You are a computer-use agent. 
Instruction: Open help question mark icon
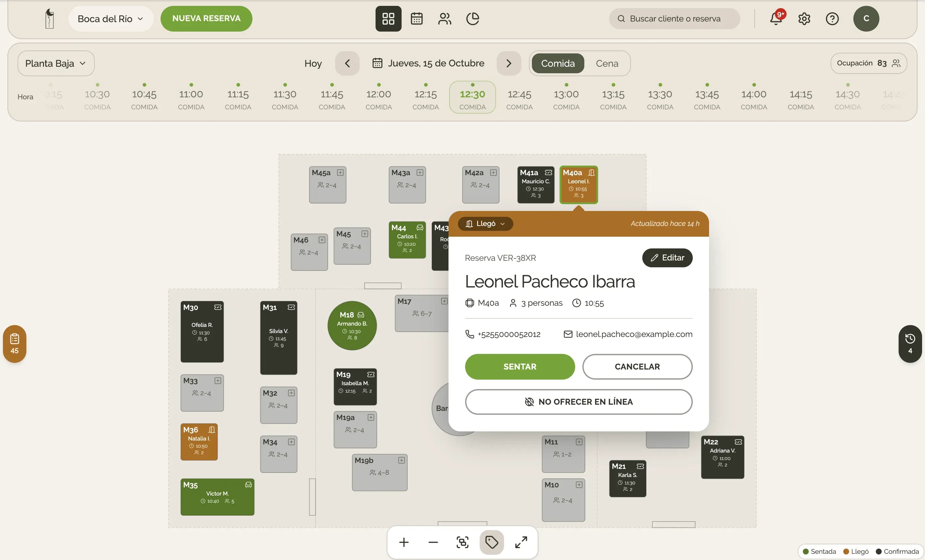click(832, 18)
